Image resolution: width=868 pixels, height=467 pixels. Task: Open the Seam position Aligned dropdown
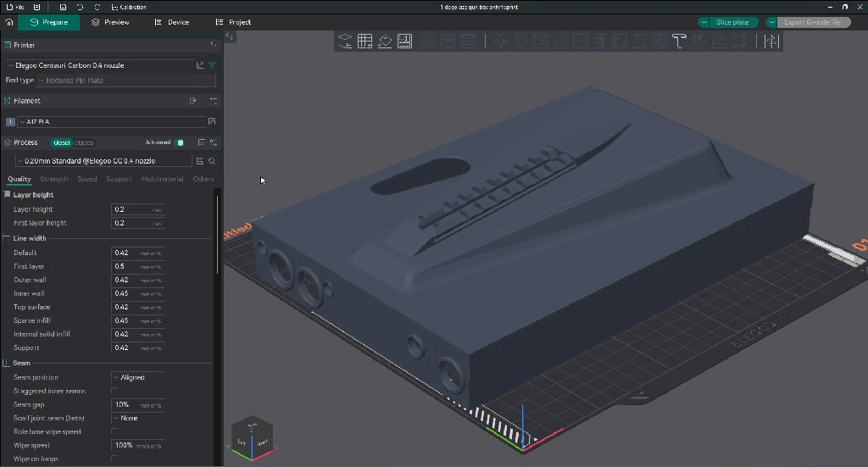pos(137,377)
